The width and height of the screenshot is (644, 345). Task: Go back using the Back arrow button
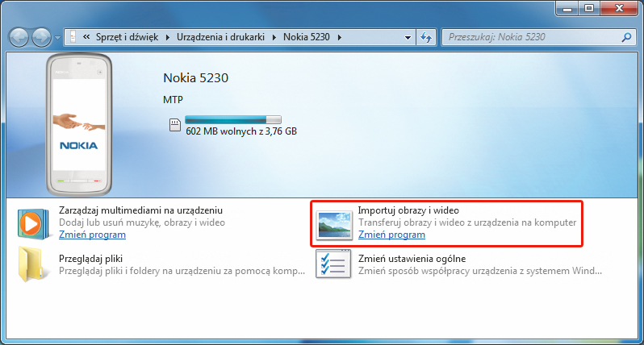click(19, 37)
